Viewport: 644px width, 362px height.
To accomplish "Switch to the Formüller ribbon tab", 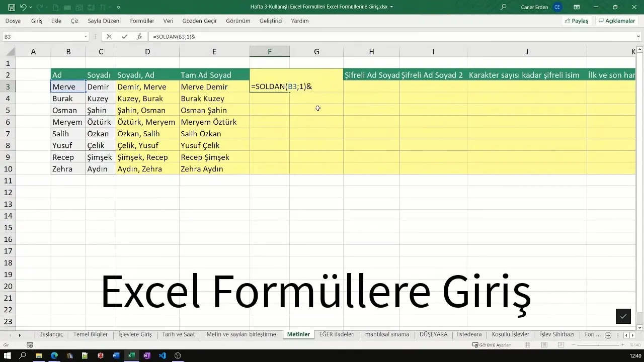I will [142, 21].
